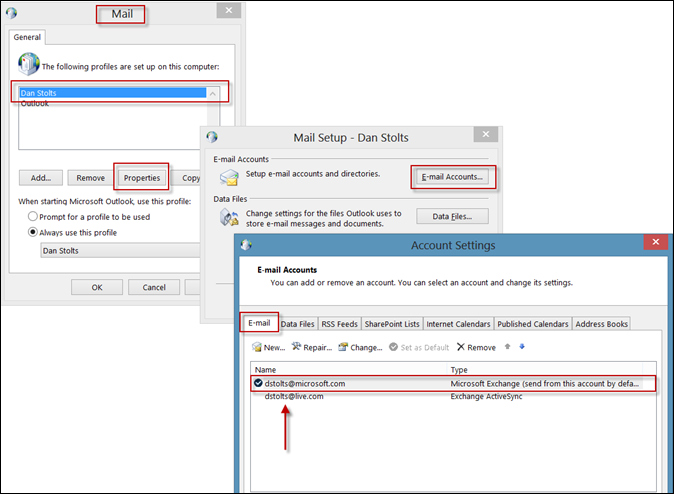This screenshot has height=494, width=674.
Task: Click the envelope icon under E-mail Accounts
Action: (229, 177)
